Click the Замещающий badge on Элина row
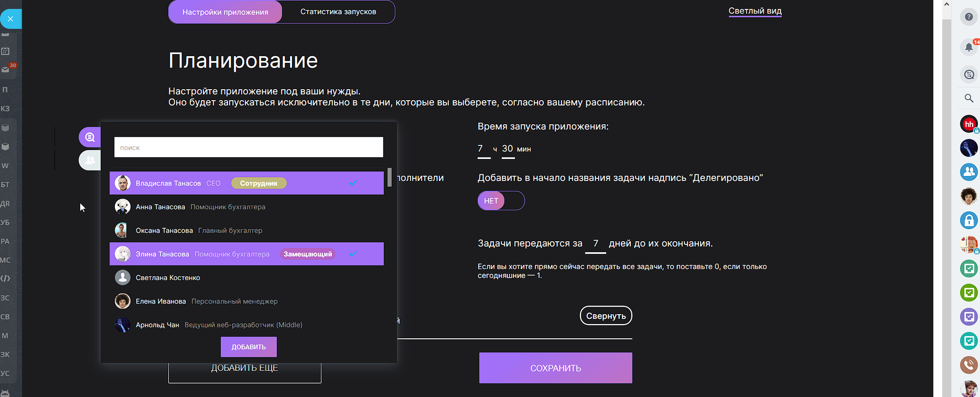Screen dimensions: 980x397 pyautogui.click(x=308, y=254)
